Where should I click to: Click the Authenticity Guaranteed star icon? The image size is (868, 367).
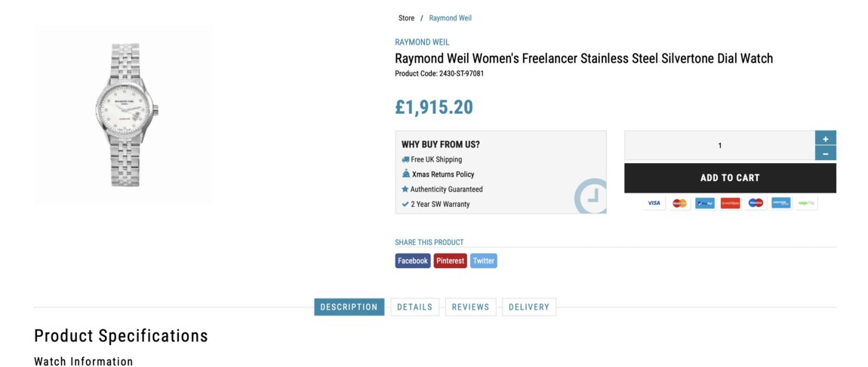pyautogui.click(x=405, y=190)
